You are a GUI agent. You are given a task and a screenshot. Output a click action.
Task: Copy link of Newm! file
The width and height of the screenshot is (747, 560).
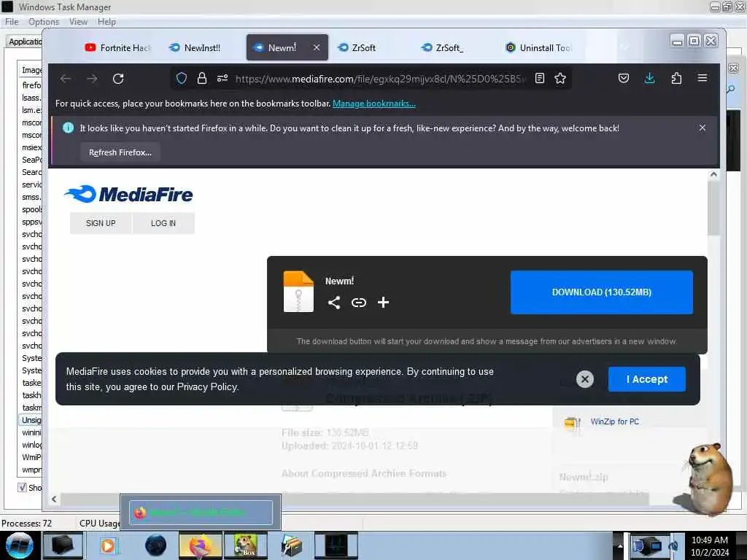[359, 303]
